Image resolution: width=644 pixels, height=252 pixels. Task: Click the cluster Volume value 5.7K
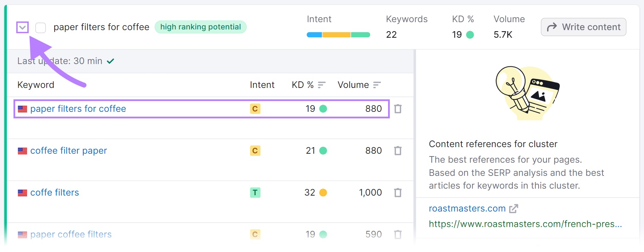coord(503,35)
